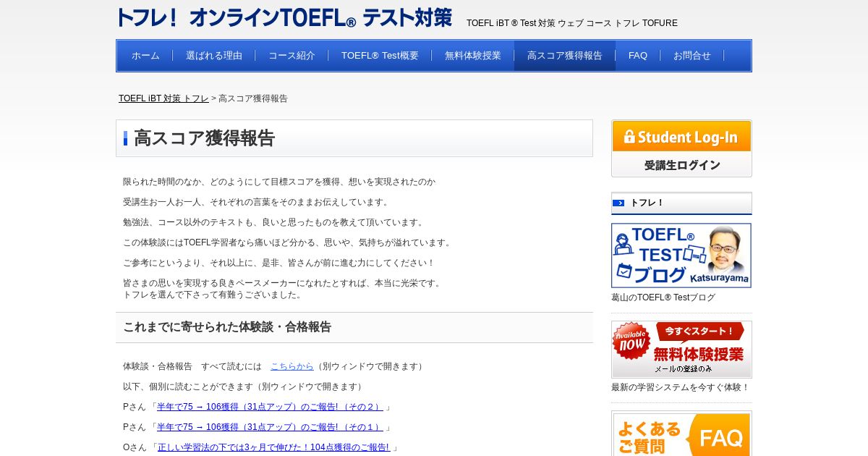Click the トフレ！オンラインTOEFL テスト対策 site logo
The height and width of the screenshot is (456, 868).
click(x=284, y=17)
